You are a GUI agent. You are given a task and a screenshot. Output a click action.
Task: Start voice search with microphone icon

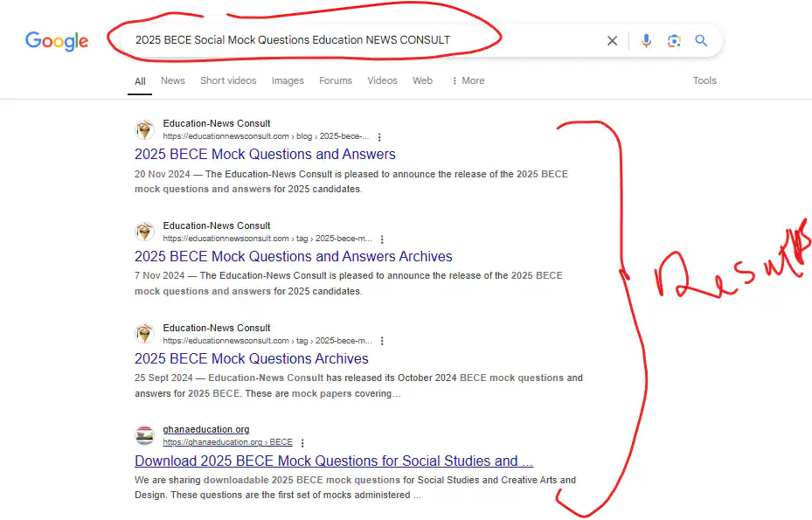646,40
